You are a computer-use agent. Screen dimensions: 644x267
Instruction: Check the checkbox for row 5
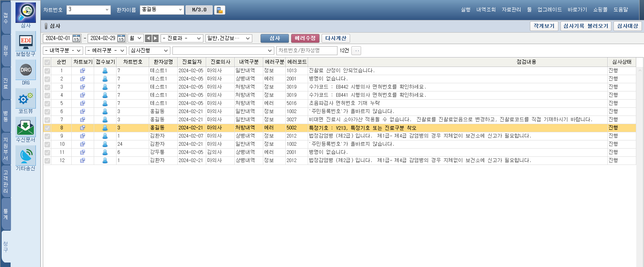[47, 103]
